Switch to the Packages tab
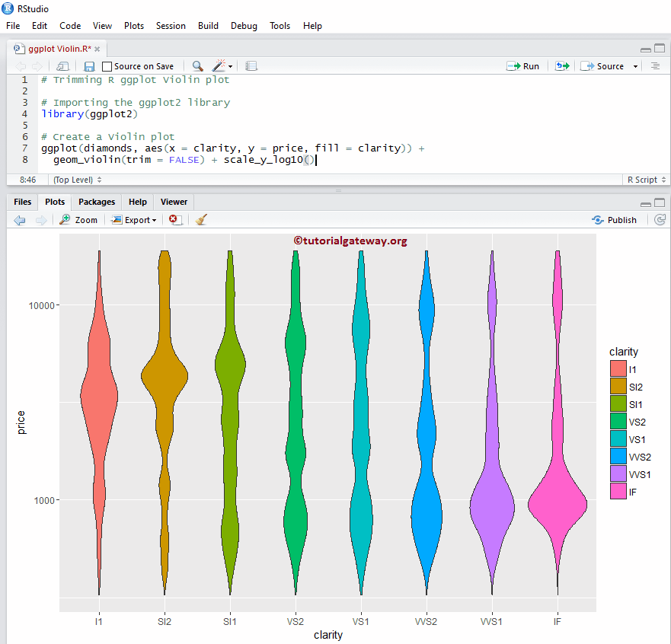Screen dimensions: 671x644 click(x=97, y=202)
